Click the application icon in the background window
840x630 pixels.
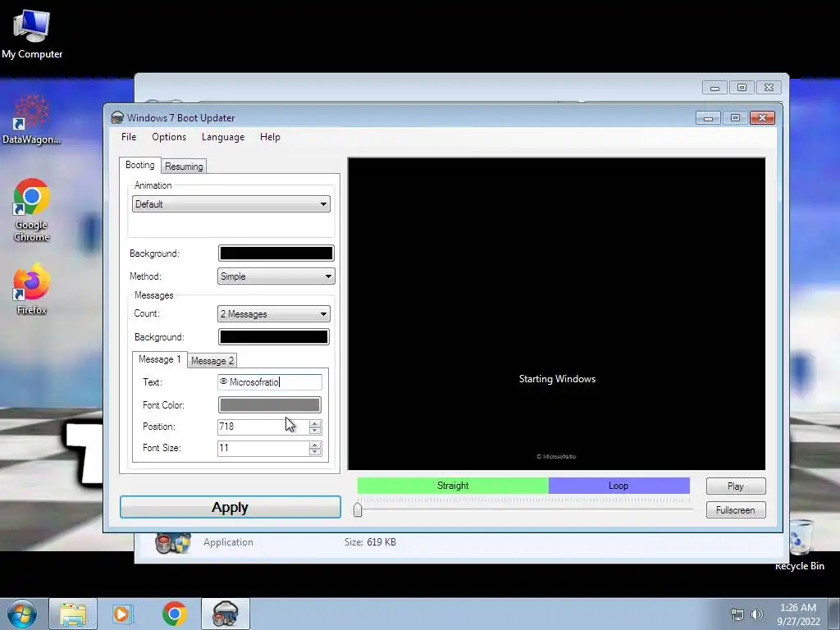[172, 543]
